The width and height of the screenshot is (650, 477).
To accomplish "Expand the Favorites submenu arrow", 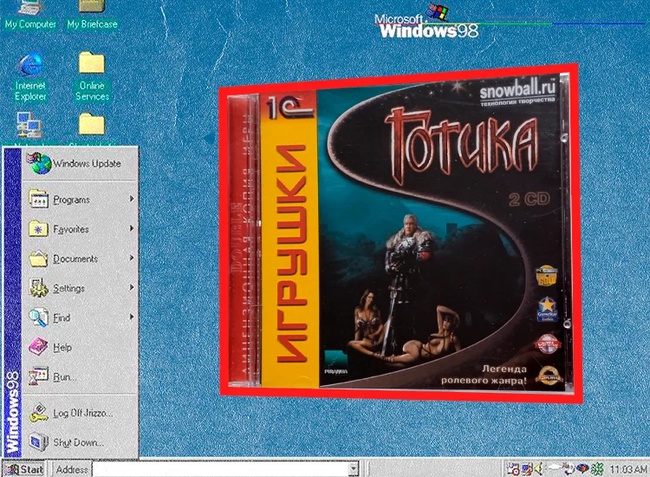I will point(131,228).
